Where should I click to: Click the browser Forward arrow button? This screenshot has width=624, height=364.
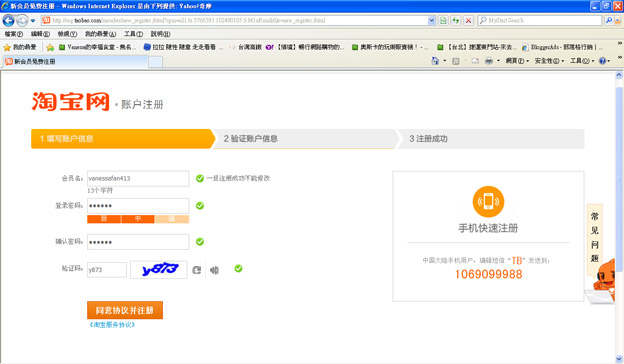(x=22, y=20)
